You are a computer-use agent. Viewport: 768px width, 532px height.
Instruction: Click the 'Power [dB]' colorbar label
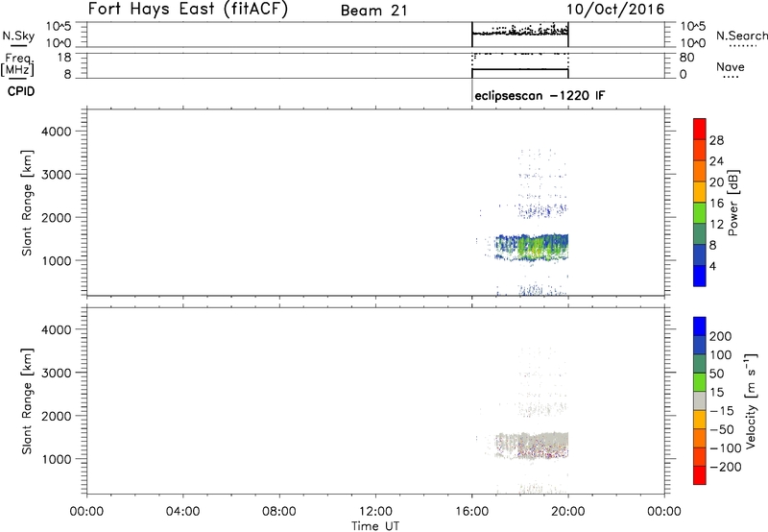(x=733, y=203)
